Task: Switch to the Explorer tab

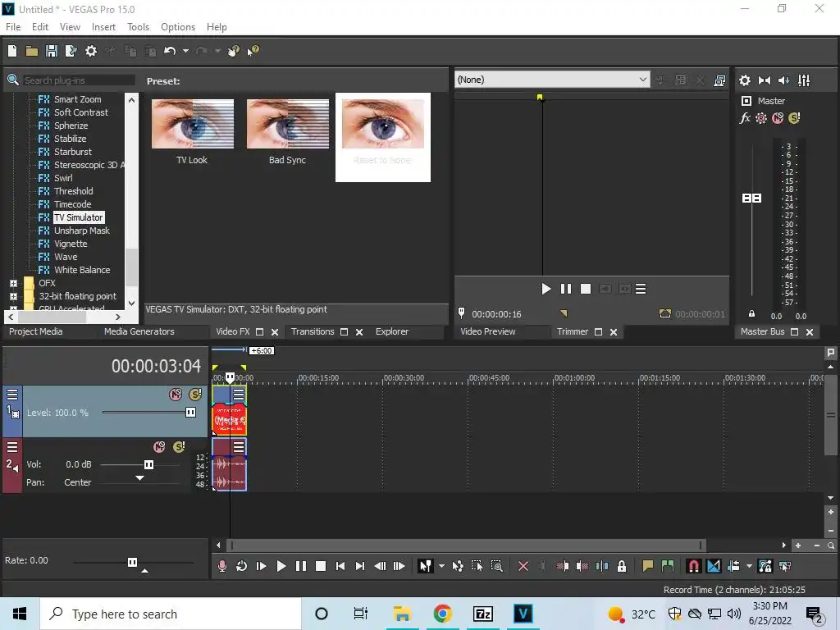Action: click(x=391, y=331)
